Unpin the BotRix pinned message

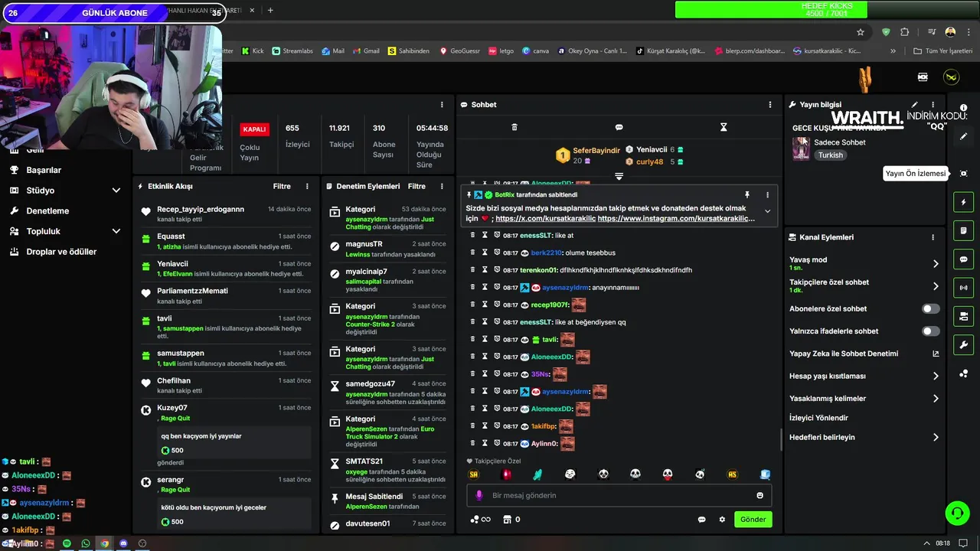point(746,195)
